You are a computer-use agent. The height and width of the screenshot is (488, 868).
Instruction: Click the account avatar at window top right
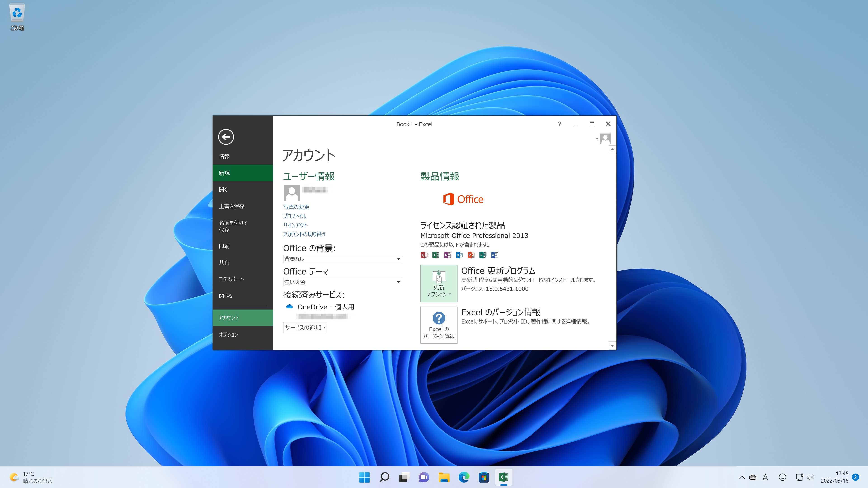click(x=606, y=139)
